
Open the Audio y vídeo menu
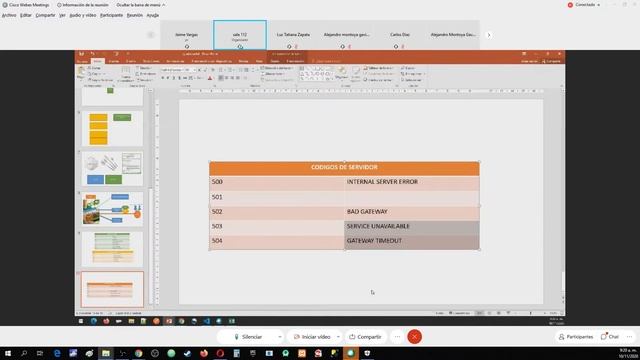[82, 15]
